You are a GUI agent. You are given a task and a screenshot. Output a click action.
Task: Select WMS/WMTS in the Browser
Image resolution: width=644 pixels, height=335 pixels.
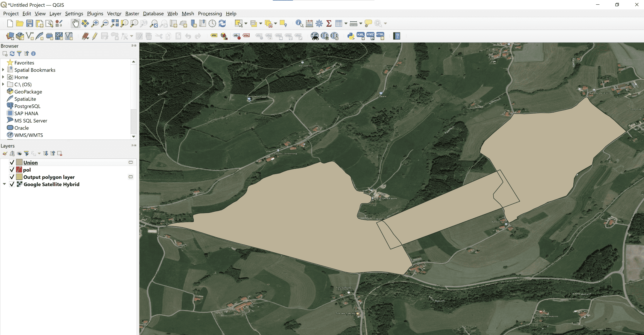click(29, 135)
